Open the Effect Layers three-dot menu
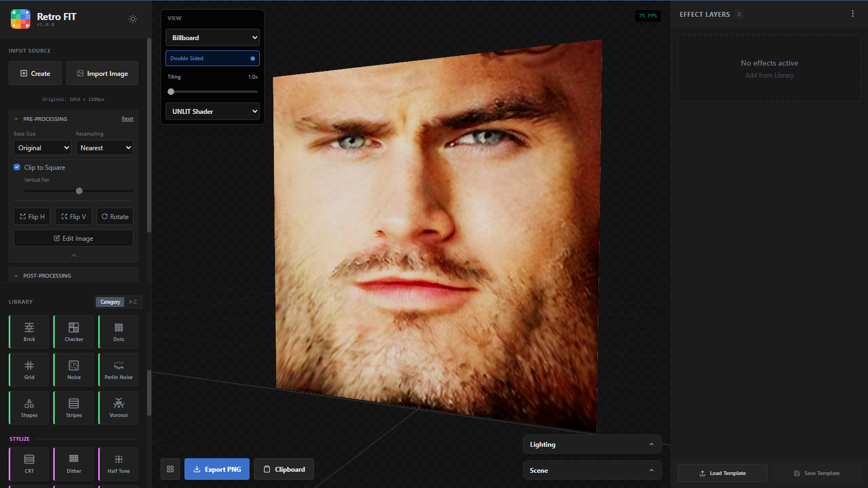This screenshot has width=868, height=488. [x=852, y=14]
